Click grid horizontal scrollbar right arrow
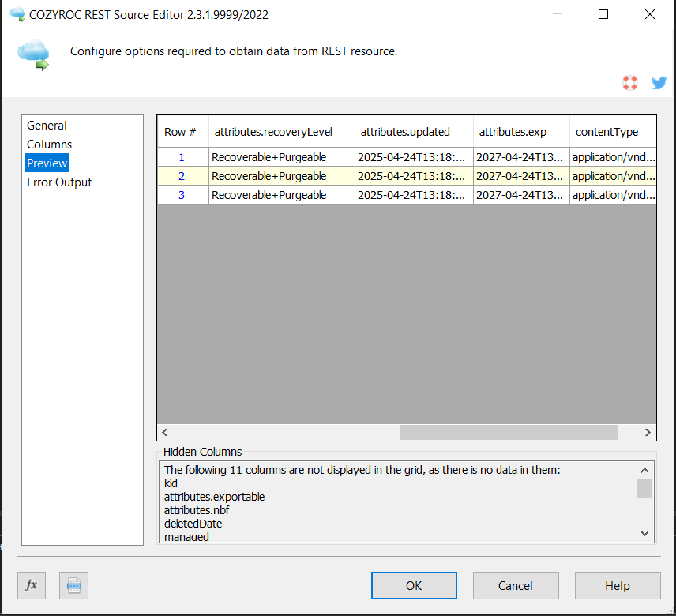 click(x=648, y=432)
